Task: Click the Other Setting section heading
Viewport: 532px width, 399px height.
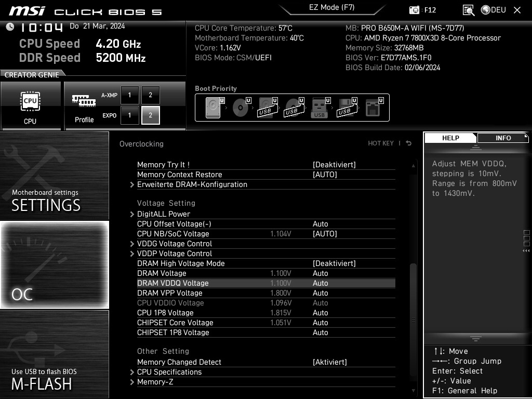Action: click(163, 352)
